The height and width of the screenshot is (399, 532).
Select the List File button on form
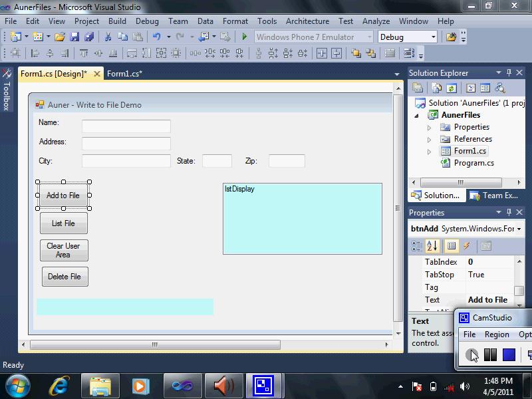[x=63, y=223]
